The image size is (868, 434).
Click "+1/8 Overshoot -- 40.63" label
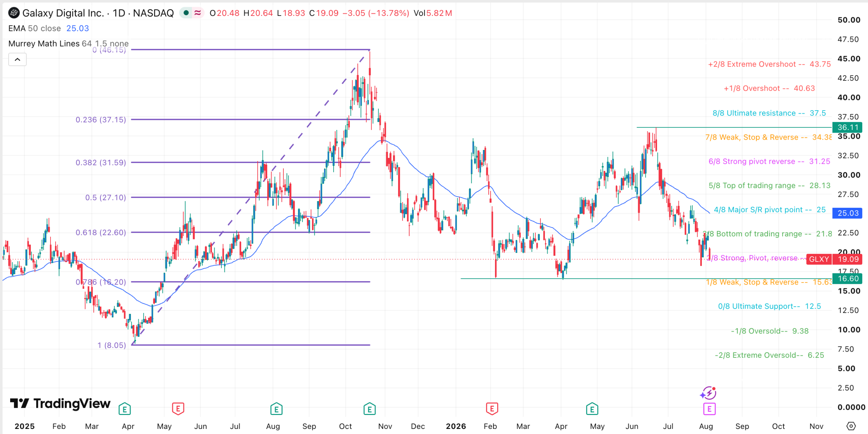click(x=769, y=88)
